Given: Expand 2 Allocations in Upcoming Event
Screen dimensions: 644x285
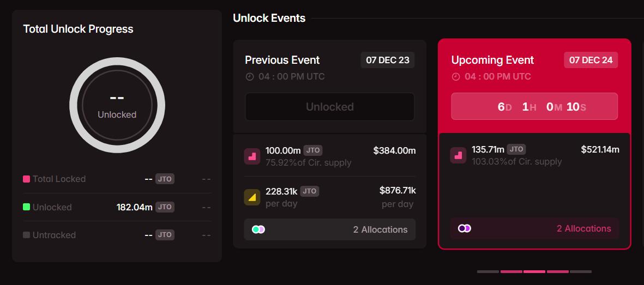Looking at the screenshot, I should coord(534,228).
